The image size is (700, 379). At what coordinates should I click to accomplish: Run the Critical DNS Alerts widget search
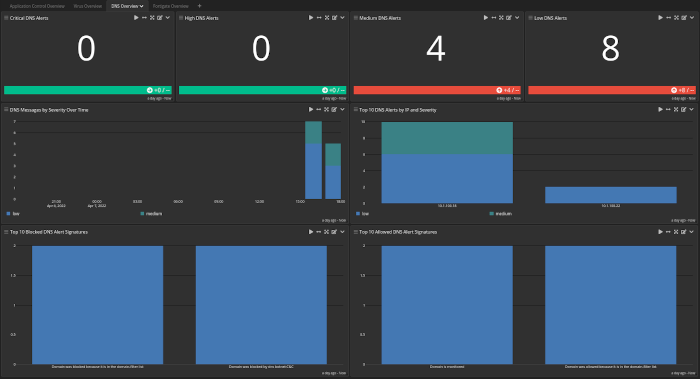pos(136,18)
